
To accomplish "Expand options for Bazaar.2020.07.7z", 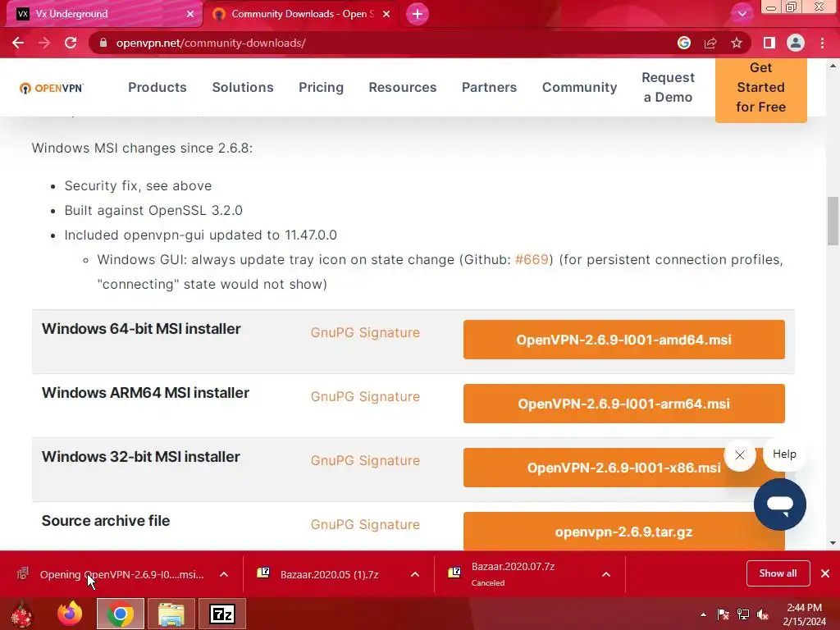I will pos(606,574).
